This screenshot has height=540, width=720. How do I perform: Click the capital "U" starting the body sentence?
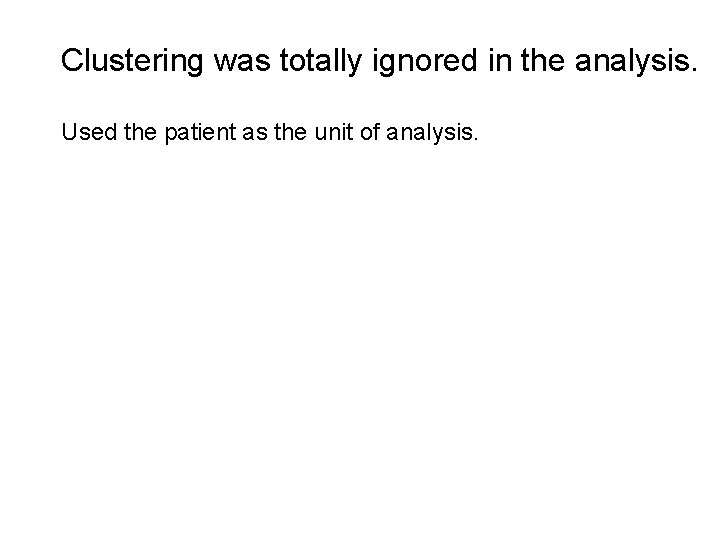pos(69,131)
